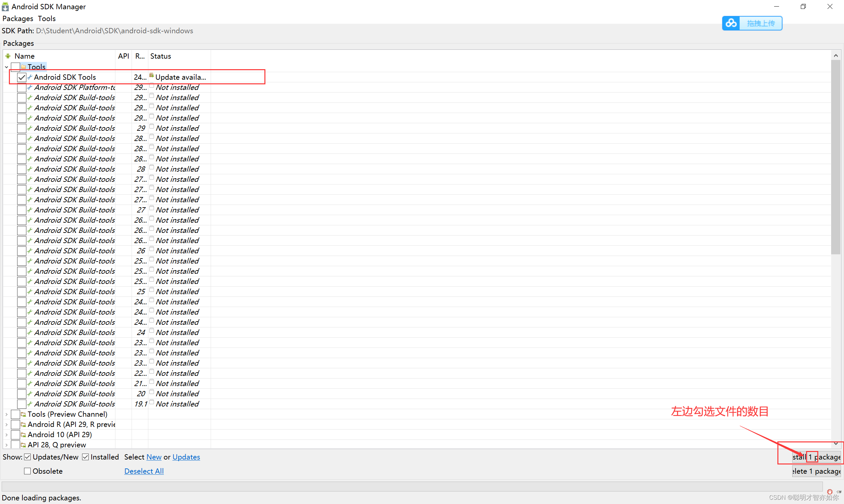Click the wrench icon for Android SDK Platform-tools
This screenshot has height=504, width=844.
pos(30,87)
